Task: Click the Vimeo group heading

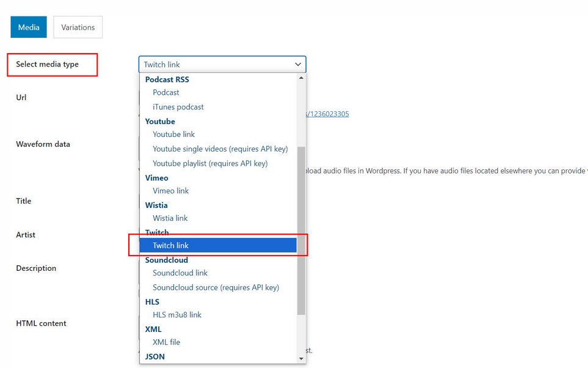Action: tap(157, 178)
